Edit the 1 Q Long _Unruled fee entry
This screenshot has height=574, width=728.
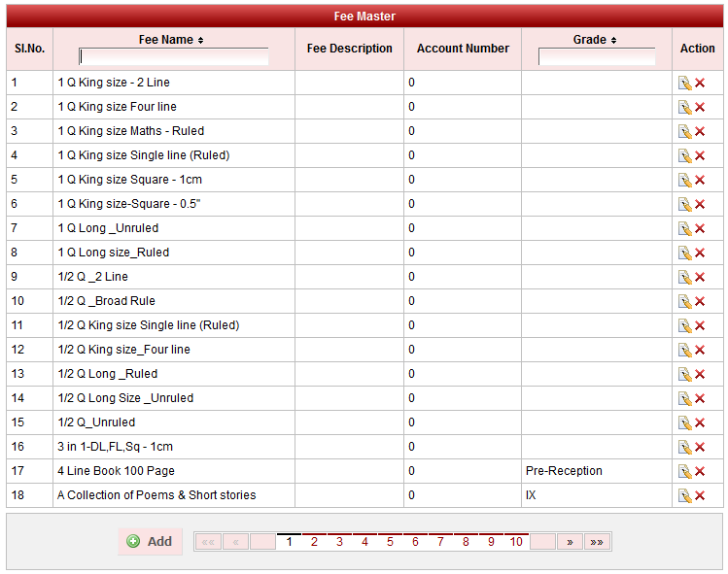(x=684, y=228)
